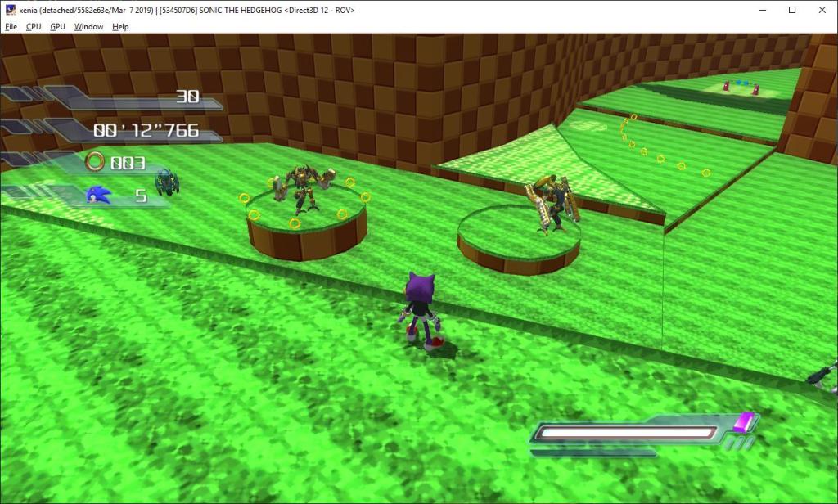Open the File menu
This screenshot has height=504, width=838.
[x=11, y=26]
